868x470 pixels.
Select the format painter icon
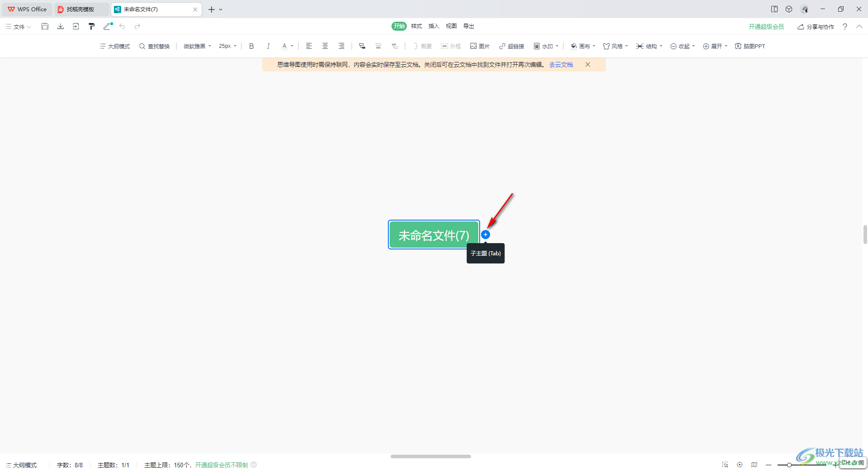(x=91, y=26)
